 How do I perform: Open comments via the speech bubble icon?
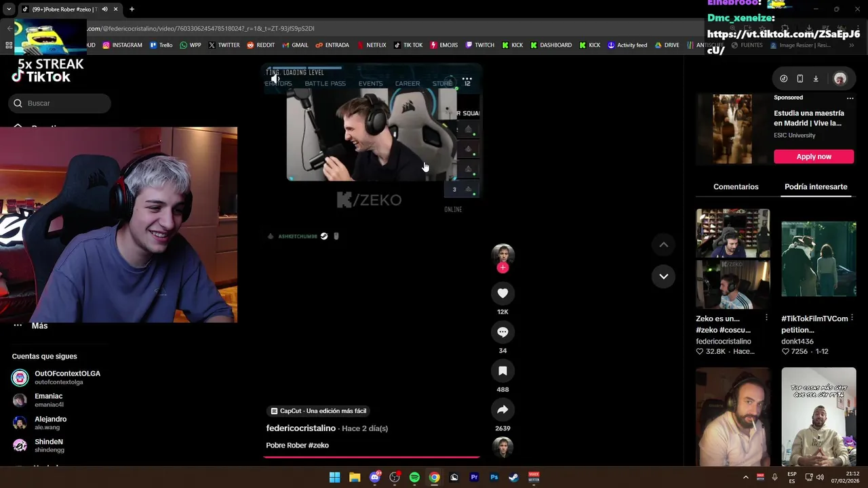click(x=502, y=332)
